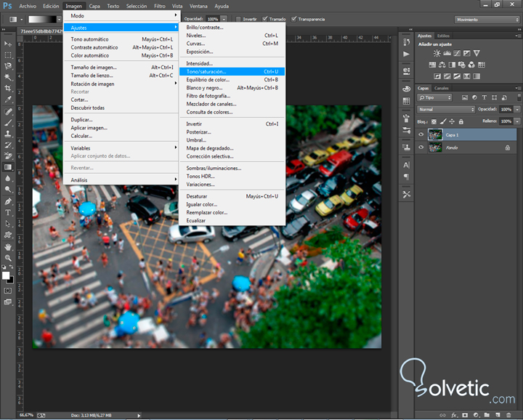Image resolution: width=523 pixels, height=420 pixels.
Task: Select the Move tool
Action: tap(8, 44)
